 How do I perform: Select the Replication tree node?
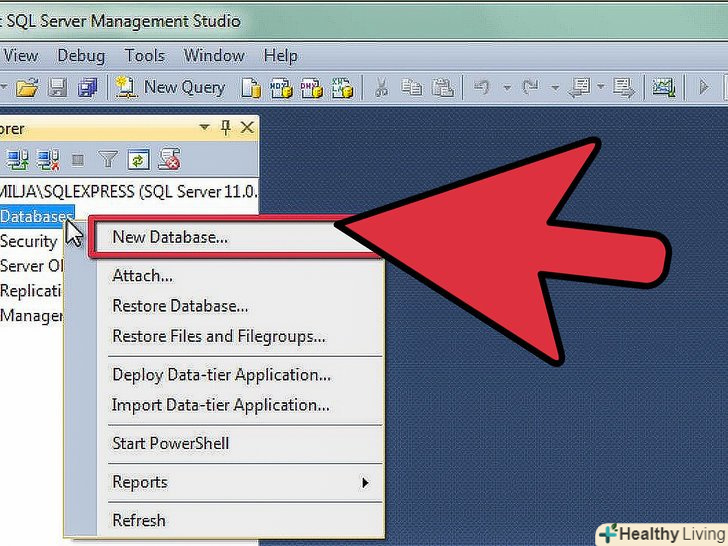click(x=31, y=291)
